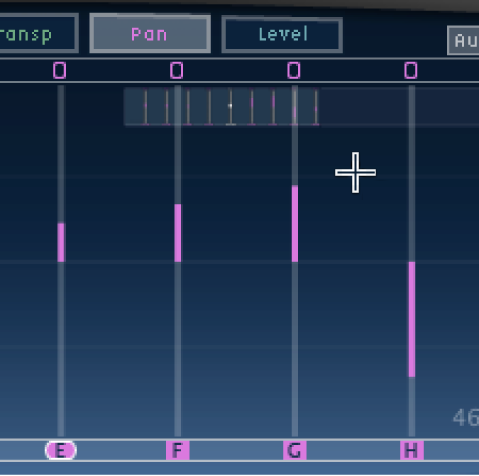
Task: Click the pan value 0 above E
Action: (60, 71)
